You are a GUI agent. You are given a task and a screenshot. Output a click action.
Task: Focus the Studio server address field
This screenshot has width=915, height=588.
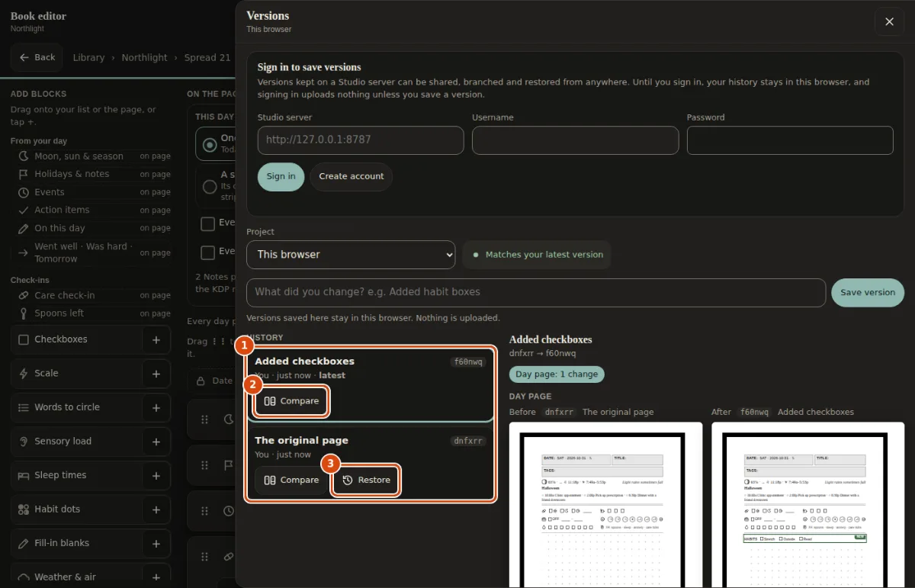coord(361,140)
